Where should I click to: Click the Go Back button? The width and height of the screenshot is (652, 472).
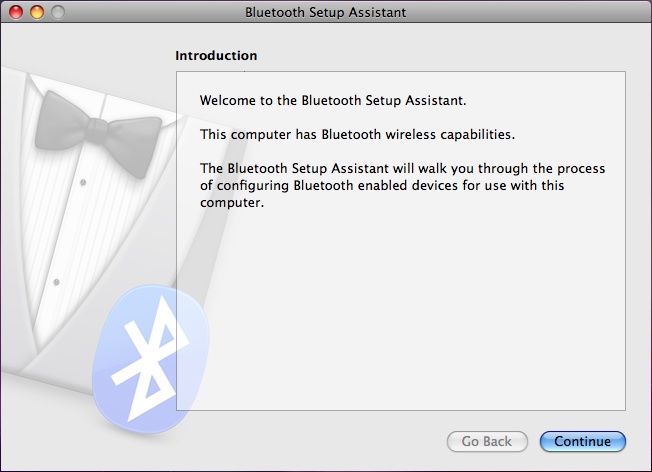pyautogui.click(x=487, y=441)
